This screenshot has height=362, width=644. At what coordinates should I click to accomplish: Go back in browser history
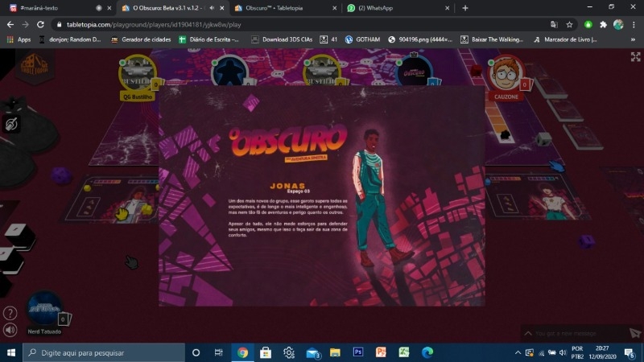coord(10,25)
